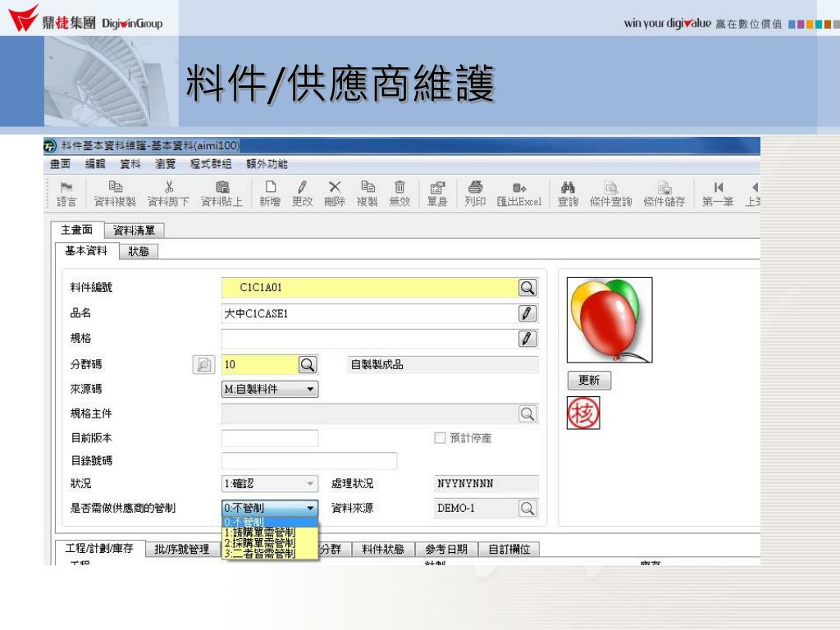Click magnifier icon beside 分群碼 value 10
The image size is (840, 630).
pyautogui.click(x=308, y=365)
